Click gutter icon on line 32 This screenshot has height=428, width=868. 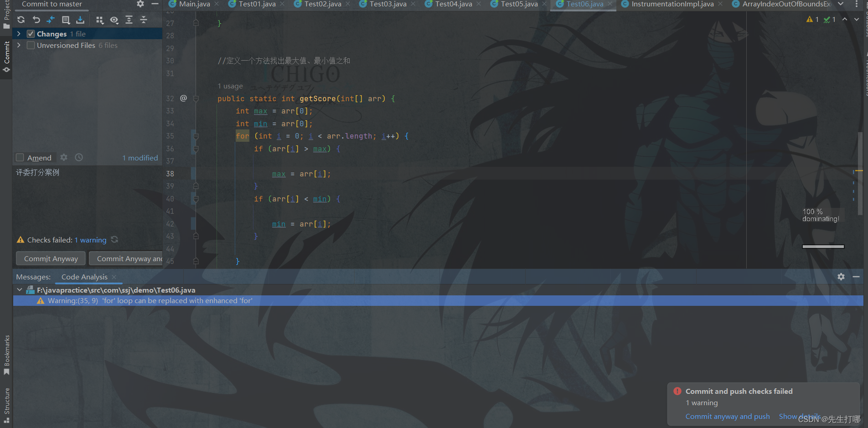183,98
